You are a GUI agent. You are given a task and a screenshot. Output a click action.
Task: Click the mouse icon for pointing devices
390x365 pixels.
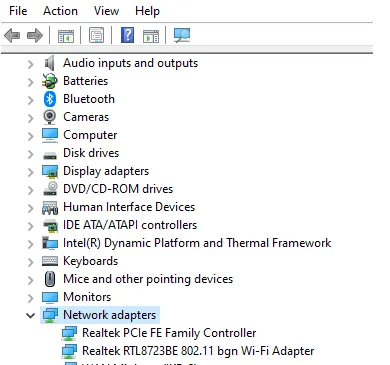tap(50, 279)
